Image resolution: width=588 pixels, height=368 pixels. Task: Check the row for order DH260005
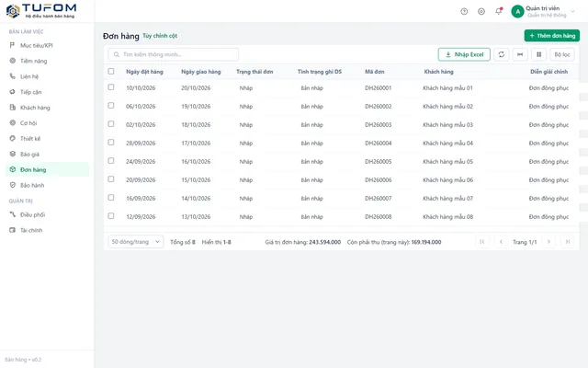click(111, 161)
